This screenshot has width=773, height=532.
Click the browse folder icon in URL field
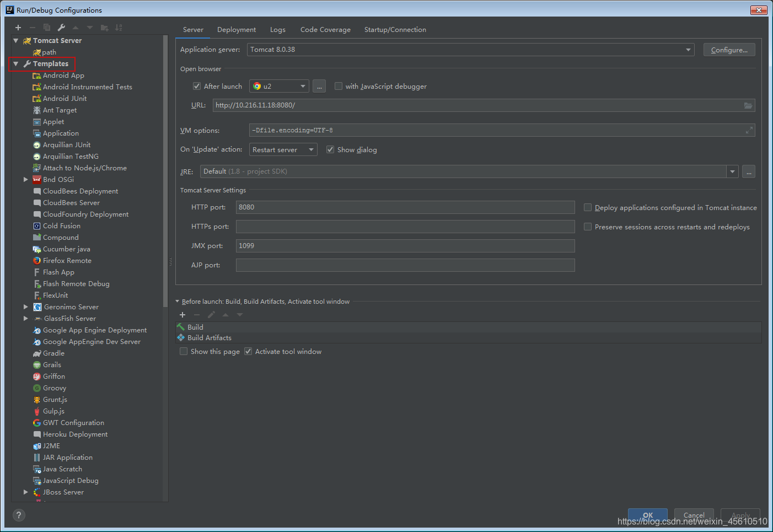point(748,105)
